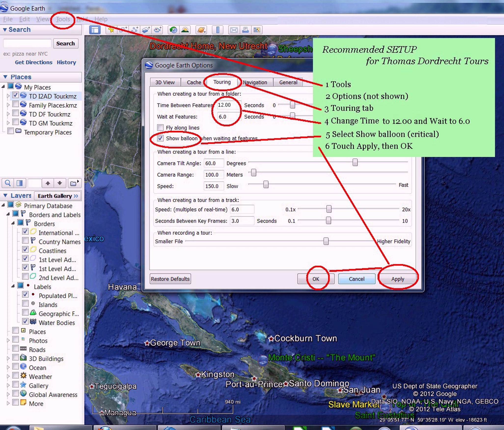
Task: Click the Google Earth title bar logo
Action: click(4, 8)
